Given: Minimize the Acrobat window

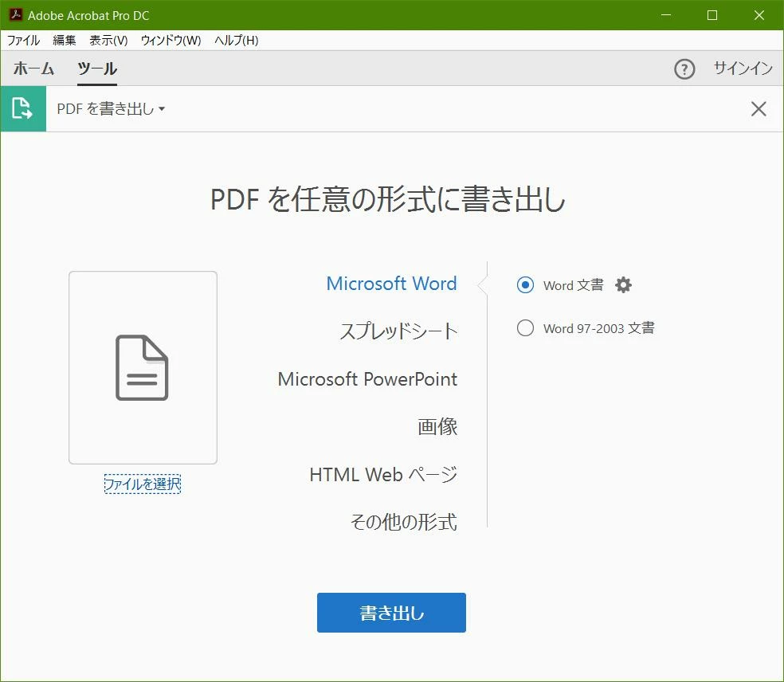Looking at the screenshot, I should pyautogui.click(x=666, y=15).
